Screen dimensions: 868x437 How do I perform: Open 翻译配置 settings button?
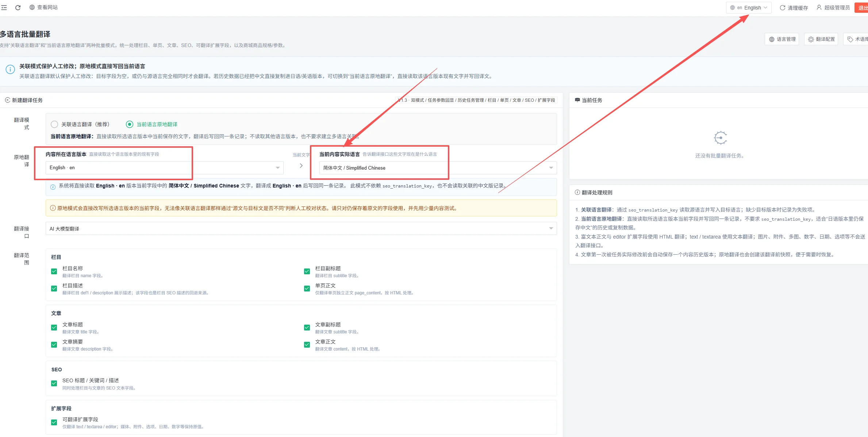pyautogui.click(x=821, y=39)
